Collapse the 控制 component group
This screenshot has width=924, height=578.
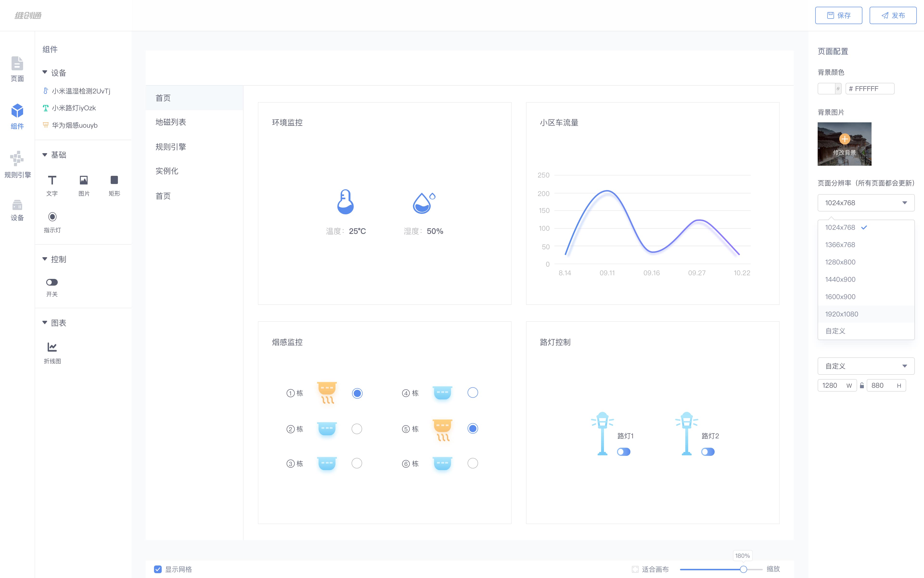pos(45,259)
